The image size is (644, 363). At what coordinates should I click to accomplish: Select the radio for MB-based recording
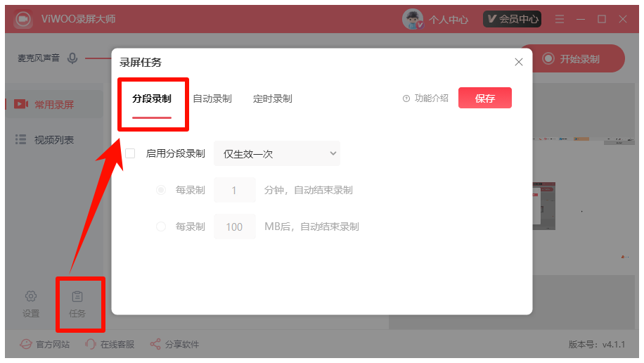tap(161, 227)
